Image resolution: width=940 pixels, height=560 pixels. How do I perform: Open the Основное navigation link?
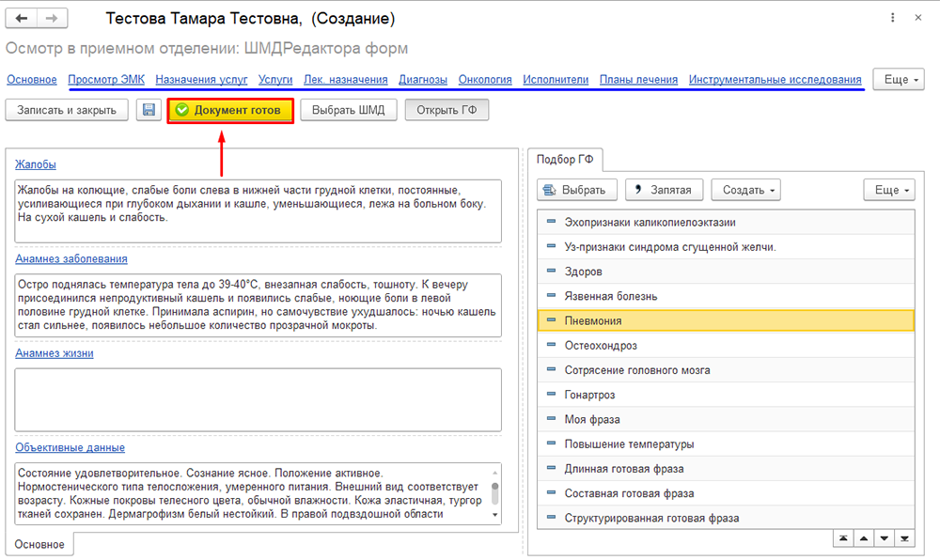(32, 80)
